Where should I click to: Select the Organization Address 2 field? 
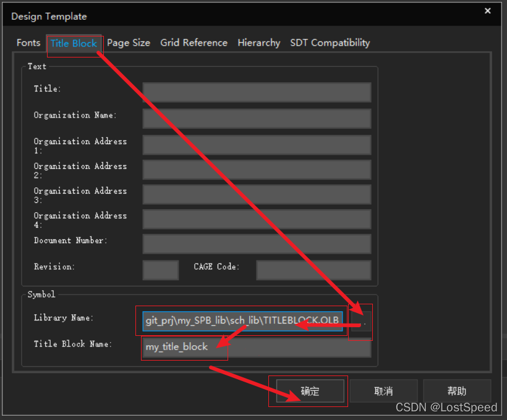tap(257, 169)
